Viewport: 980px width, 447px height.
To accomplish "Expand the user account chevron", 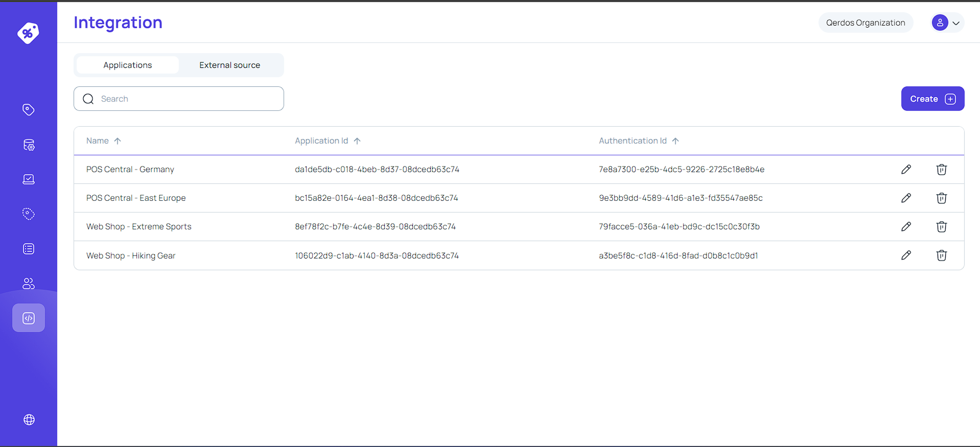I will (x=956, y=23).
